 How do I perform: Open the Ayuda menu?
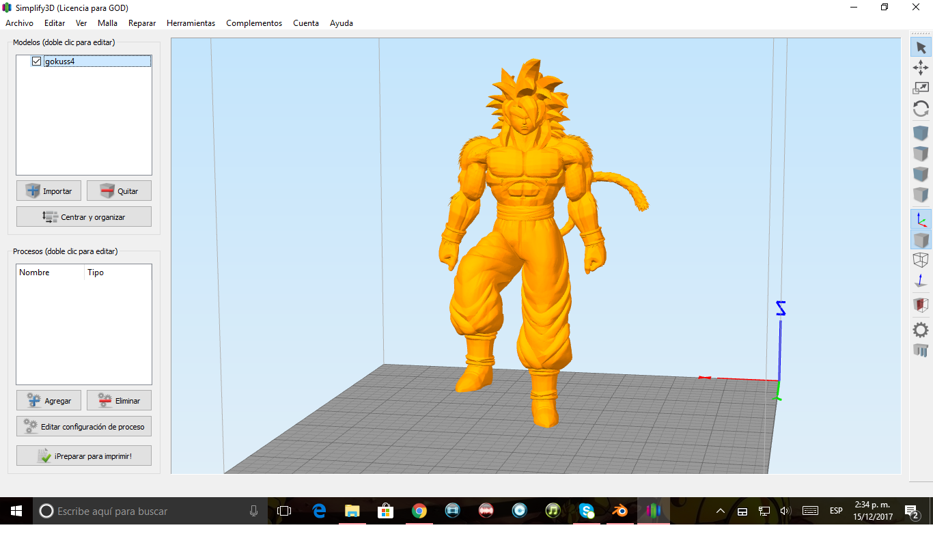(x=342, y=23)
